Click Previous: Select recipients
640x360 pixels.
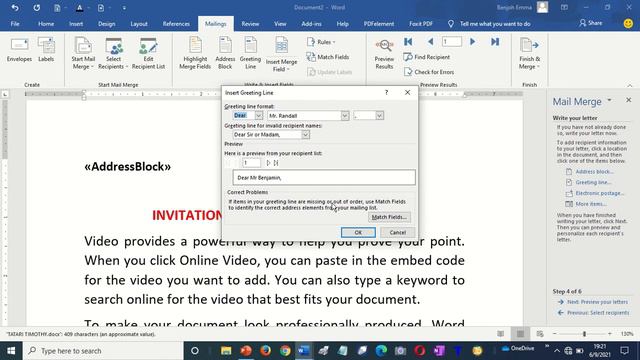598,313
